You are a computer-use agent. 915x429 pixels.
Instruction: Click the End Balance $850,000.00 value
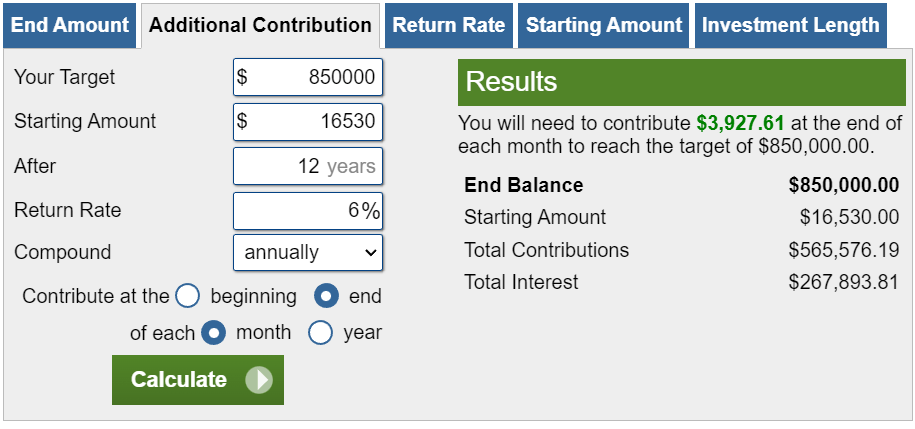[x=843, y=185]
